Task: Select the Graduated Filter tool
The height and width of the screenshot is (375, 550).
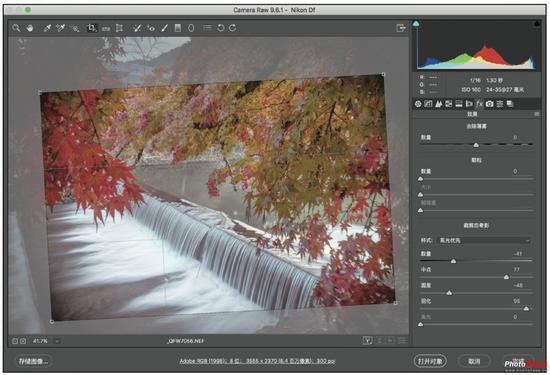Action: pyautogui.click(x=178, y=28)
